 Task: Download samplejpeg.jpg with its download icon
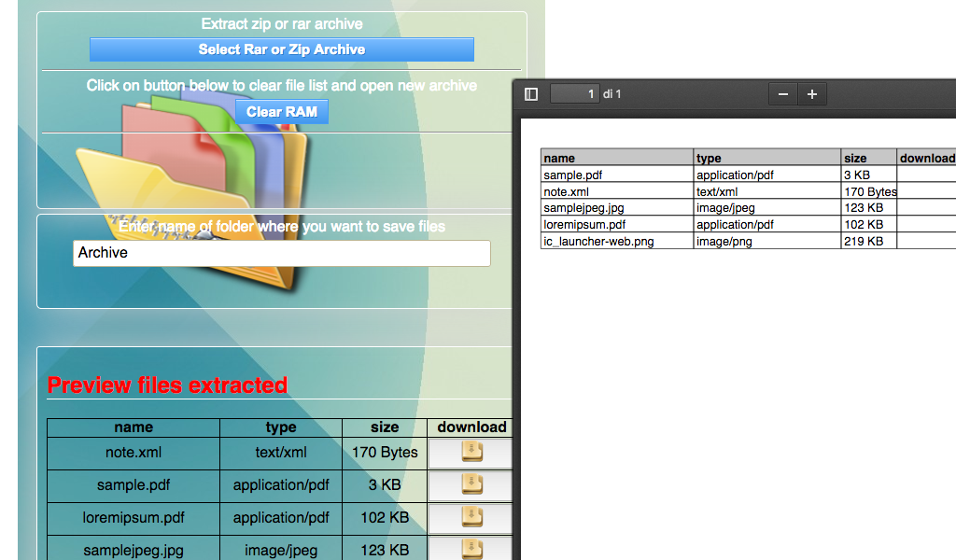click(470, 550)
